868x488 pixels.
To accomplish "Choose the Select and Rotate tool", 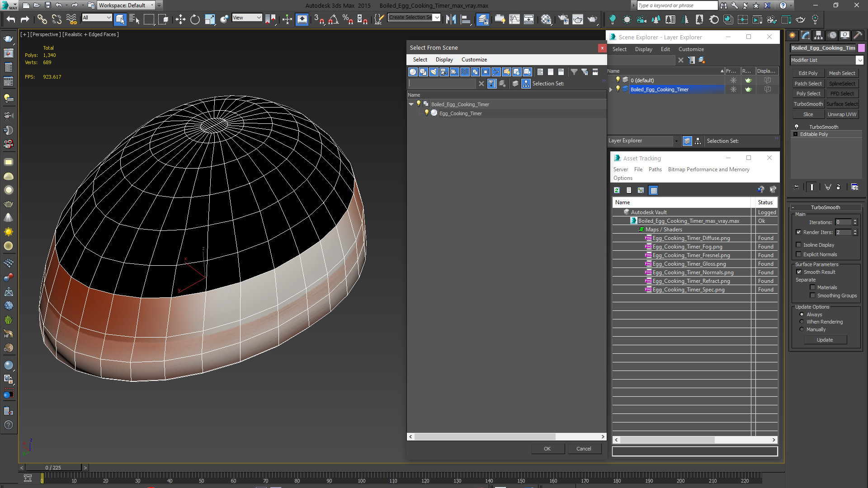I will [x=195, y=19].
